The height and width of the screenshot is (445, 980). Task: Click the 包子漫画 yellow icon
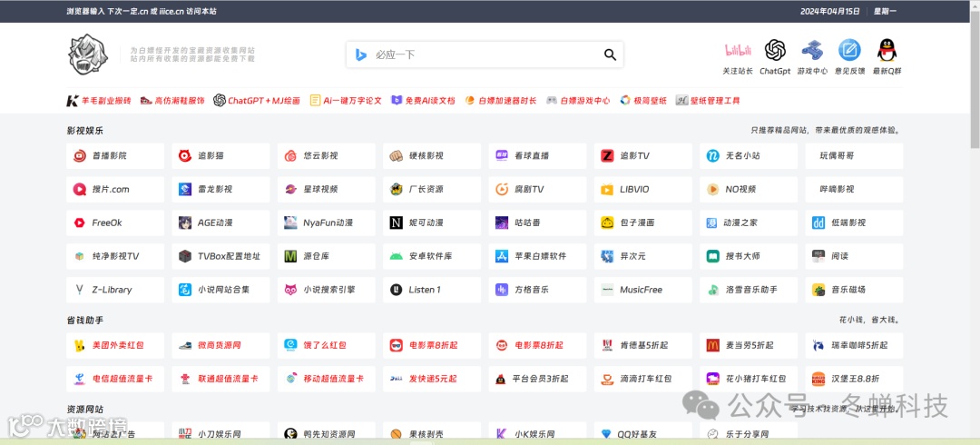607,222
